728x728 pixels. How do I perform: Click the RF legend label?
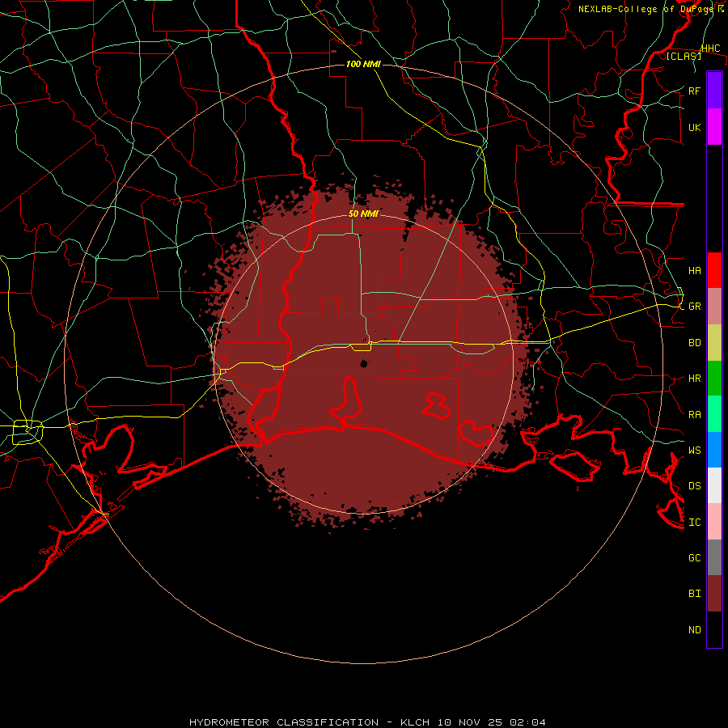click(x=694, y=91)
